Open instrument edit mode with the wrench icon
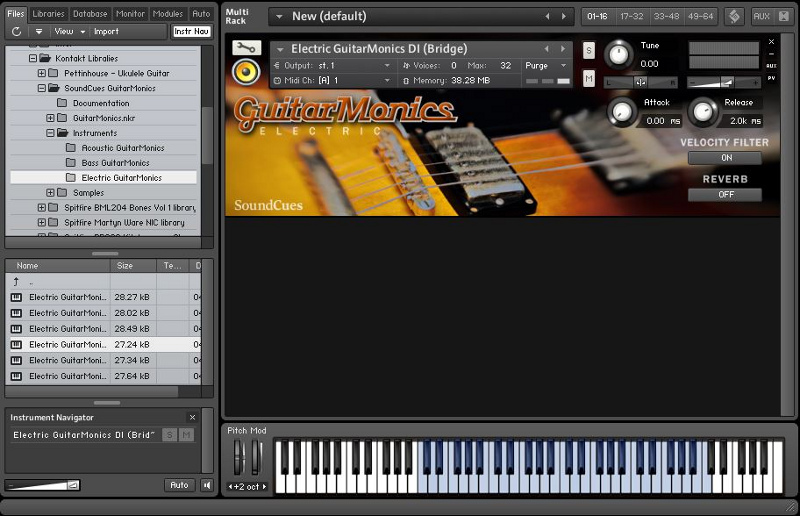 click(246, 48)
